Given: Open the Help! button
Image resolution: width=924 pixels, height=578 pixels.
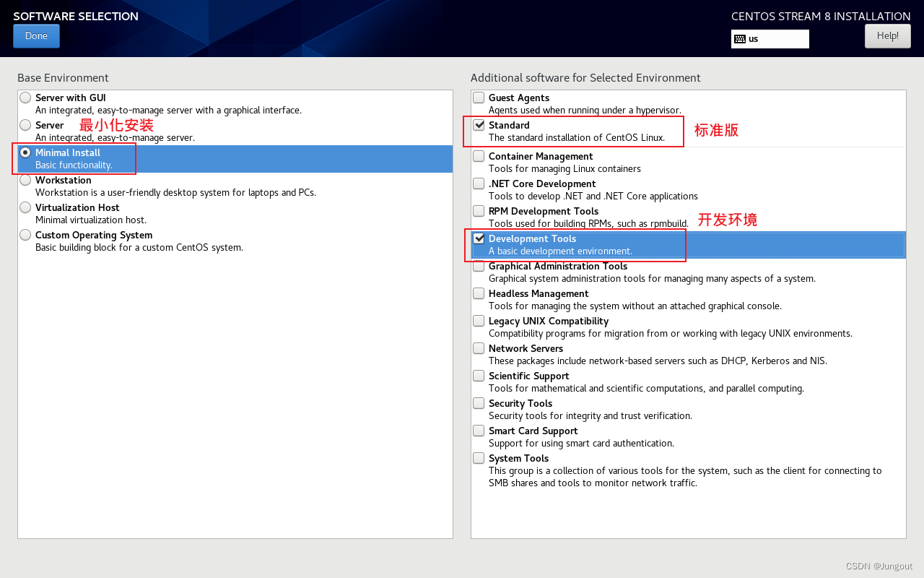Looking at the screenshot, I should [888, 36].
